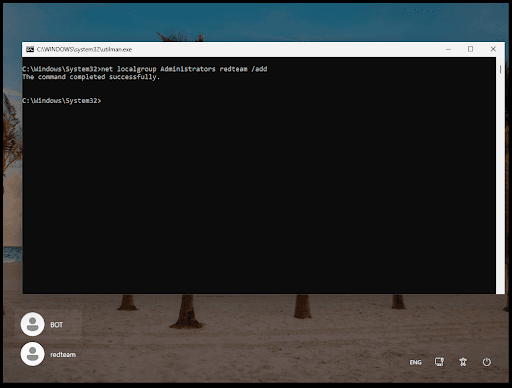Click the redteam account avatar icon

click(32, 354)
